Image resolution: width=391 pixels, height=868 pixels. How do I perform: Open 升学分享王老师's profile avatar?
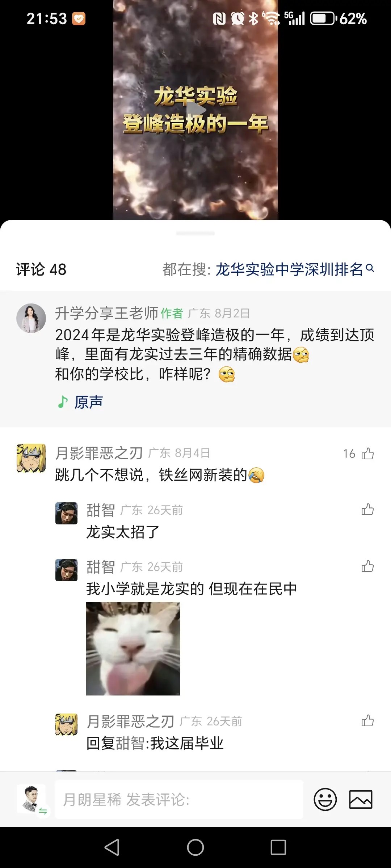pos(31,318)
